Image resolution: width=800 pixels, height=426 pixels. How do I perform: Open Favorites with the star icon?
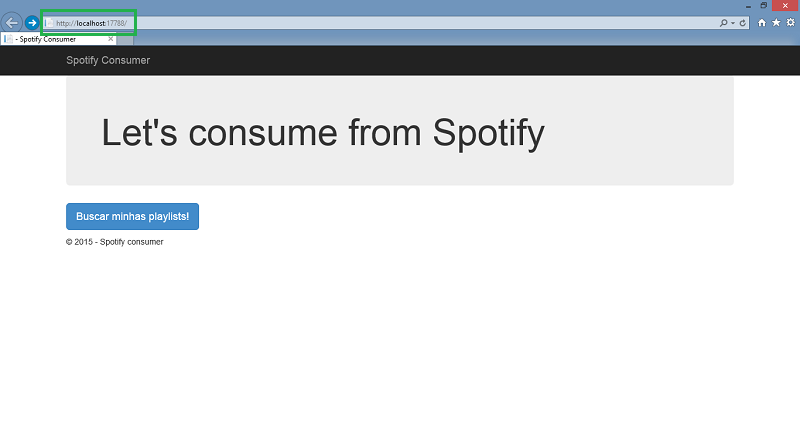776,22
